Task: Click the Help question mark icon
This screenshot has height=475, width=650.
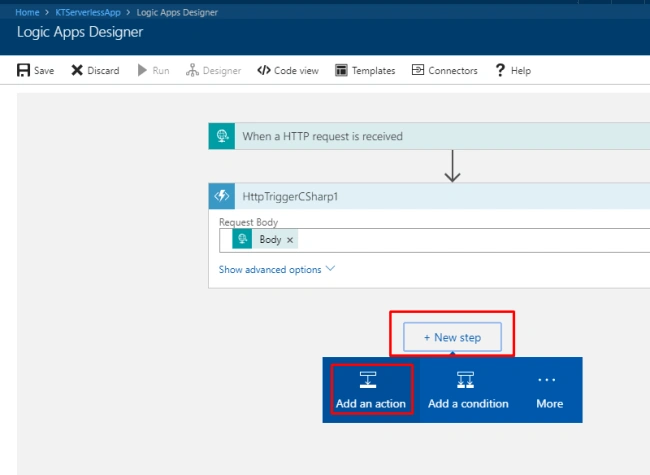Action: tap(500, 70)
